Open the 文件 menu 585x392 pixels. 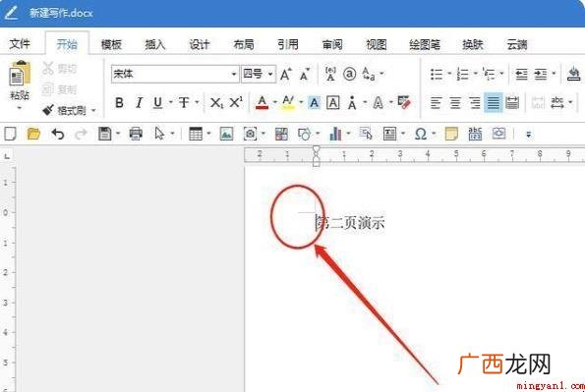pyautogui.click(x=20, y=44)
